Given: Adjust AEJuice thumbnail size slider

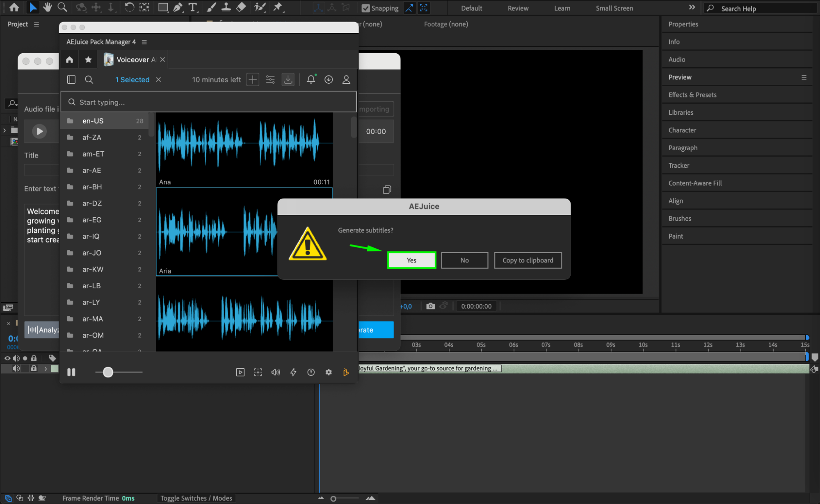Looking at the screenshot, I should [x=108, y=372].
